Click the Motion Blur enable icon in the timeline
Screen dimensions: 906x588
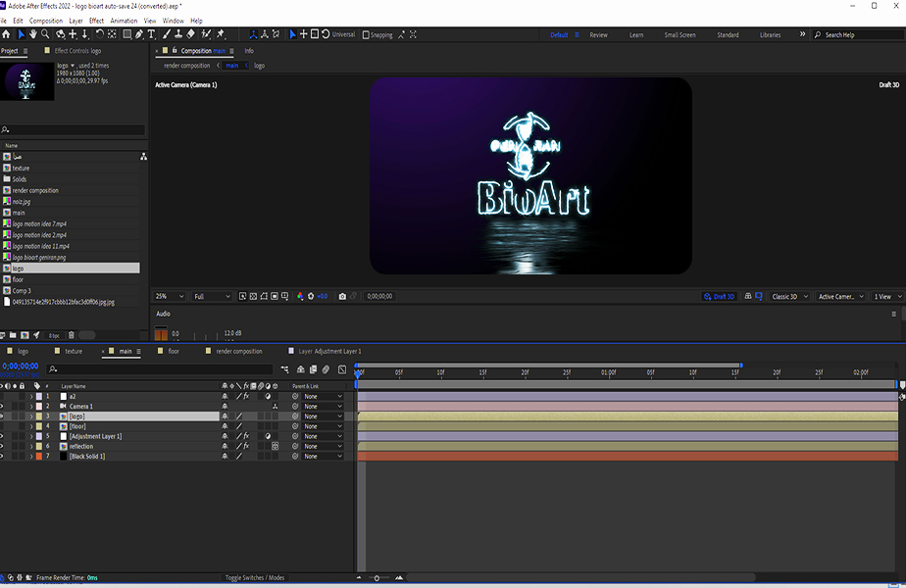[x=326, y=369]
